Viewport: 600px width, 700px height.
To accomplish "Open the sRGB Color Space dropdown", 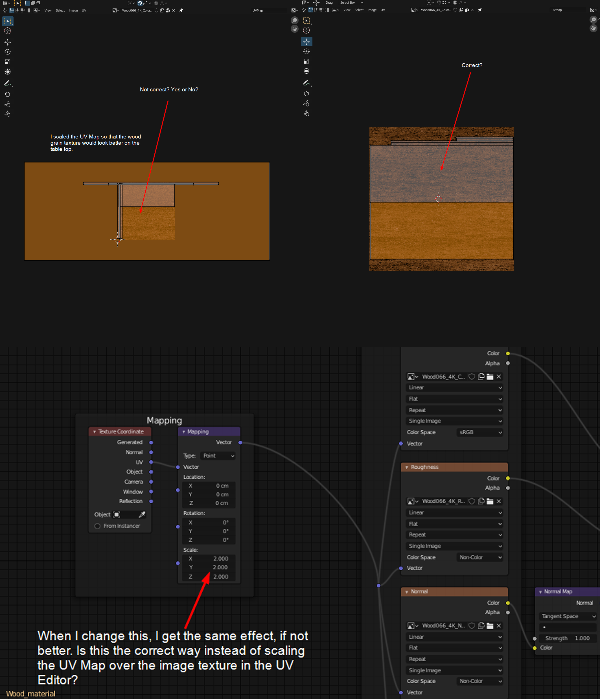I will (480, 432).
